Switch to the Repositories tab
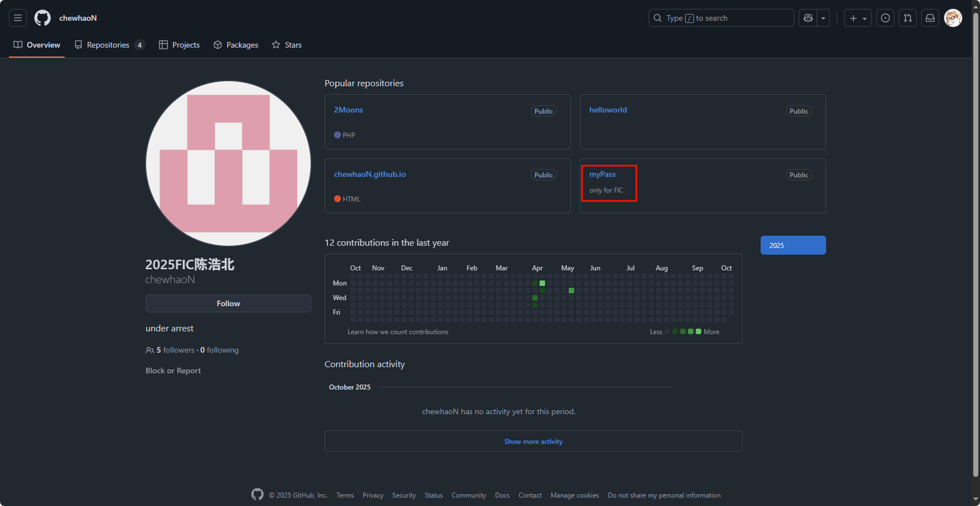The height and width of the screenshot is (506, 980). point(109,45)
